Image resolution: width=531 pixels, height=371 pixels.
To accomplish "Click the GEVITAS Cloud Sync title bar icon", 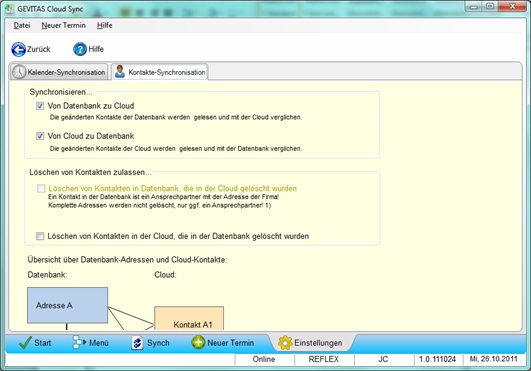I will 9,9.
